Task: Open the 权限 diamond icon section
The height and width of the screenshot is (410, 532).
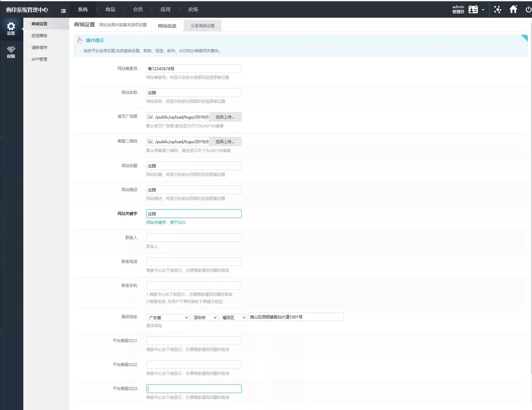Action: pyautogui.click(x=11, y=50)
